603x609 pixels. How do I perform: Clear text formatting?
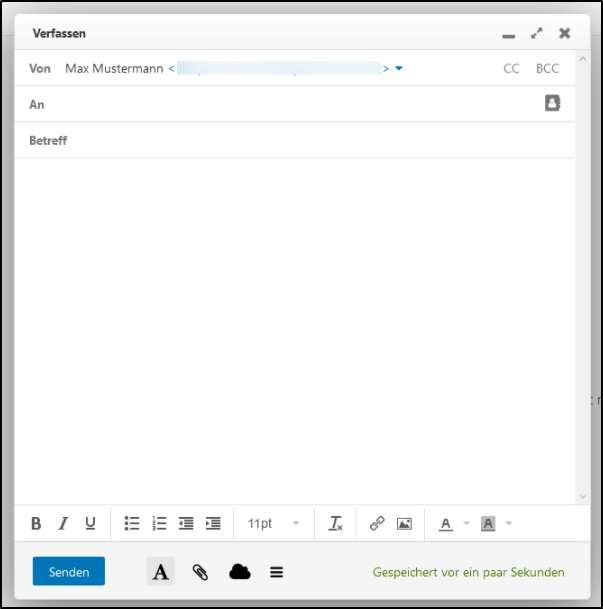pos(335,523)
